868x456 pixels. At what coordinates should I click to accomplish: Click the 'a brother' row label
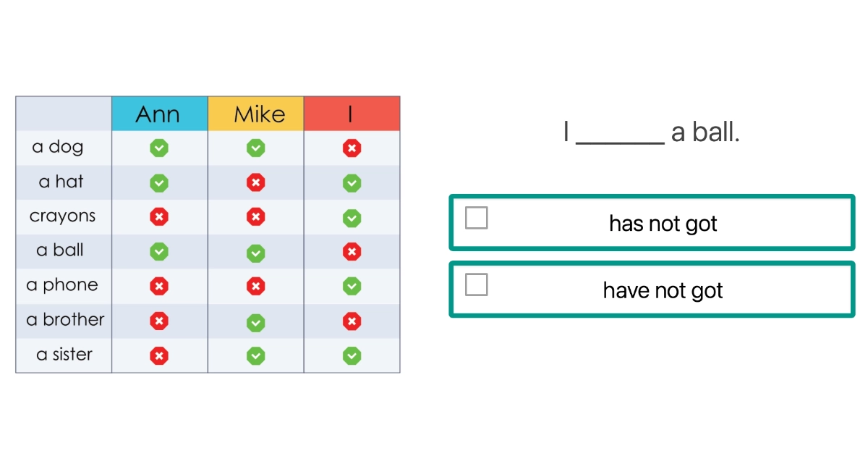[x=65, y=320]
